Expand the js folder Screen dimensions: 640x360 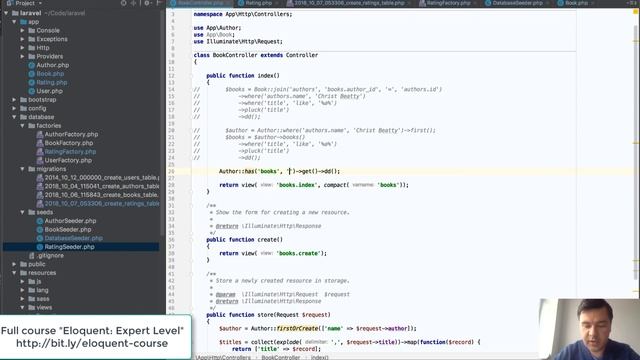pos(22,282)
